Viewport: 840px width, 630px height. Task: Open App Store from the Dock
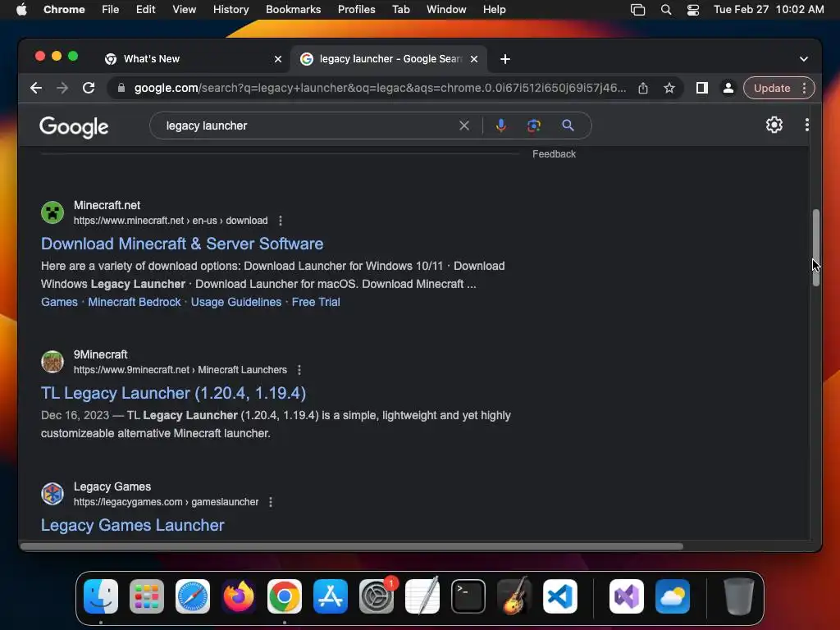pyautogui.click(x=331, y=596)
